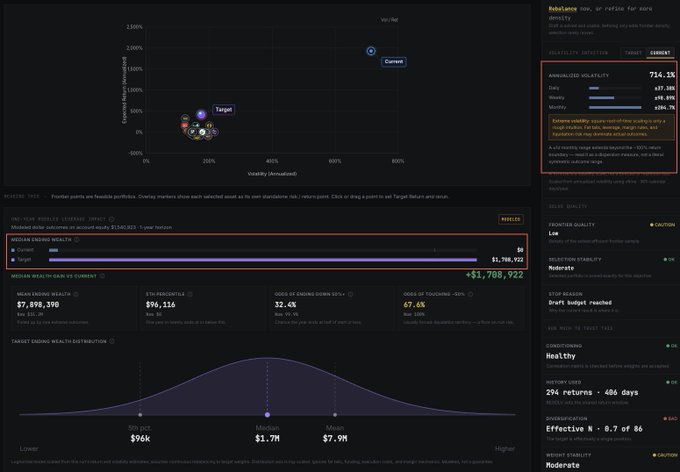Open info icon beside Median Wealth Gain vs Current
This screenshot has width=680, height=472.
tap(102, 276)
